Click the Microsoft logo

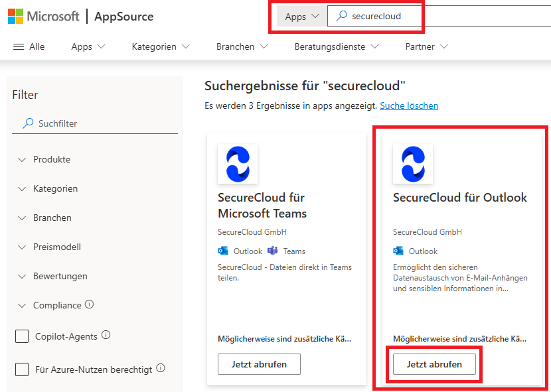(x=15, y=16)
